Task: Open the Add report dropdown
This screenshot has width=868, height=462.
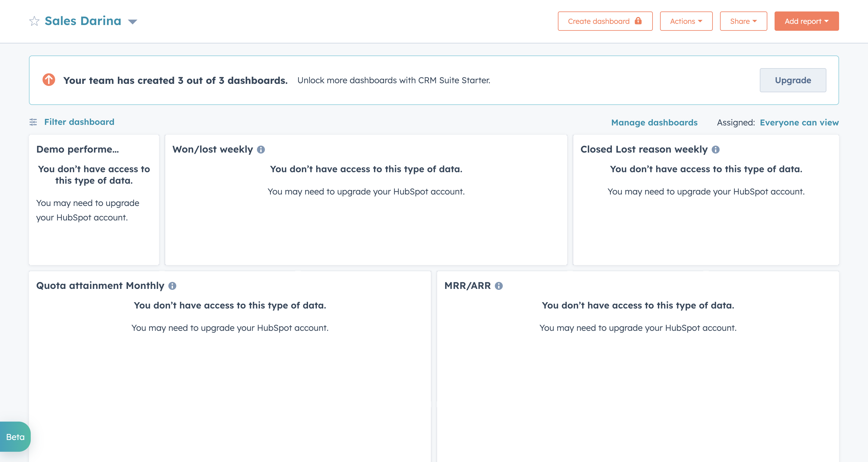Action: [806, 21]
